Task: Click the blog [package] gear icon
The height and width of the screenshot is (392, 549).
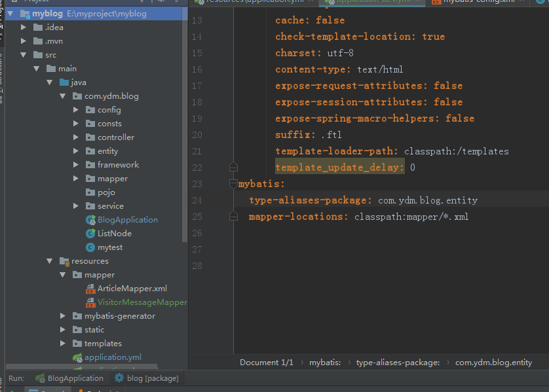Action: pos(119,378)
